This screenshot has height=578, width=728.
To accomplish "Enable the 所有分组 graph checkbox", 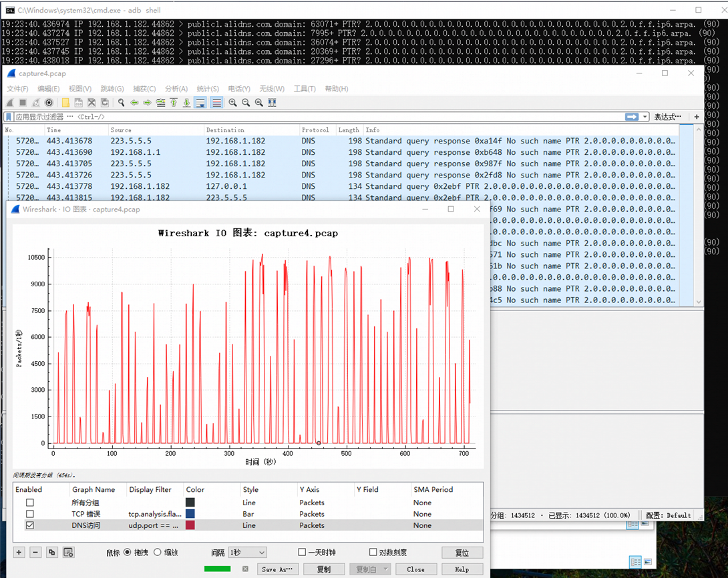I will coord(29,503).
